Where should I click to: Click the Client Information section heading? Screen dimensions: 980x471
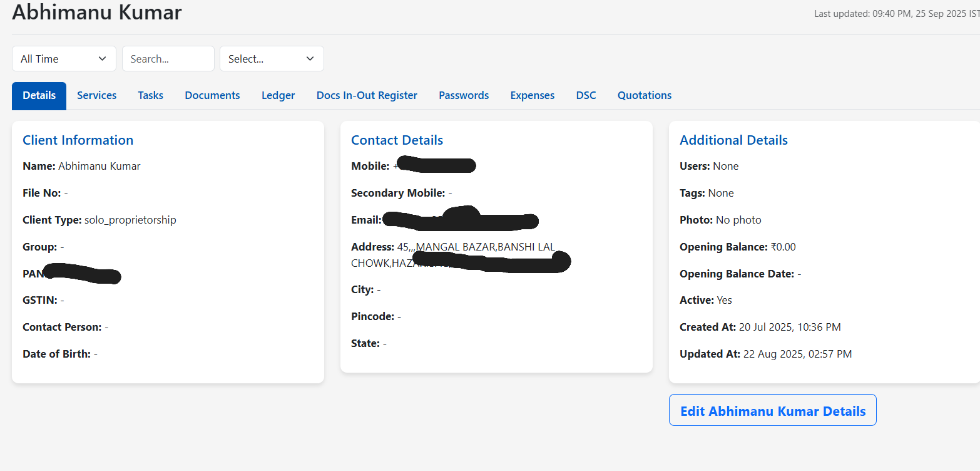pyautogui.click(x=78, y=140)
